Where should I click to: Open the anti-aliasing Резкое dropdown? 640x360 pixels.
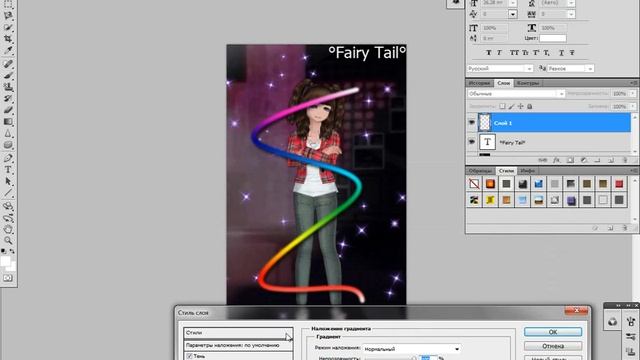pyautogui.click(x=570, y=69)
